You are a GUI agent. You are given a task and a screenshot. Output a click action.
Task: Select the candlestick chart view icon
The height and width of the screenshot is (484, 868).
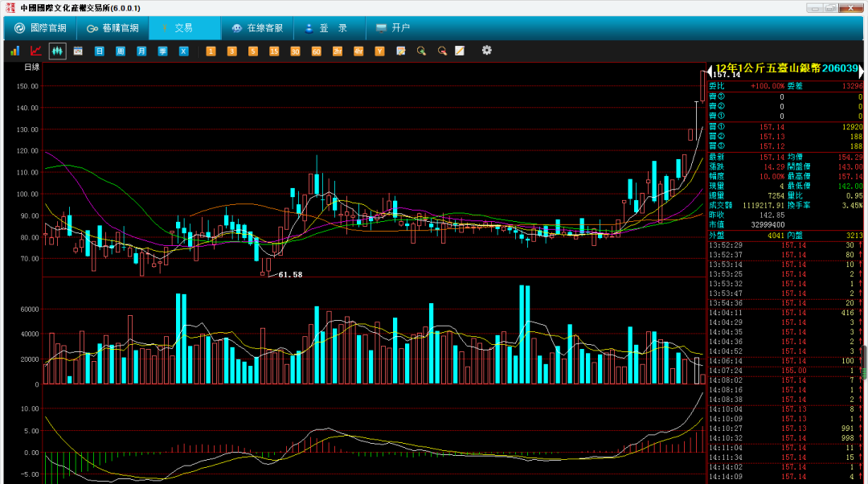pos(57,51)
